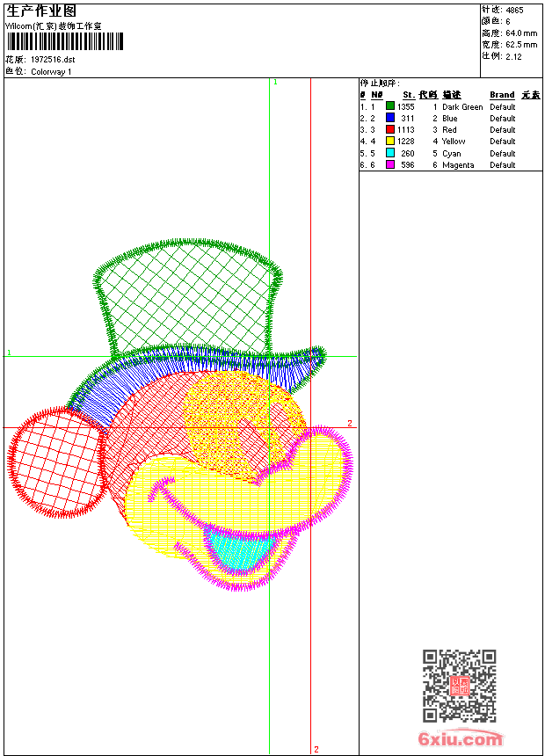Click the Red color swatch in row 3
This screenshot has height=756, width=545.
click(390, 129)
